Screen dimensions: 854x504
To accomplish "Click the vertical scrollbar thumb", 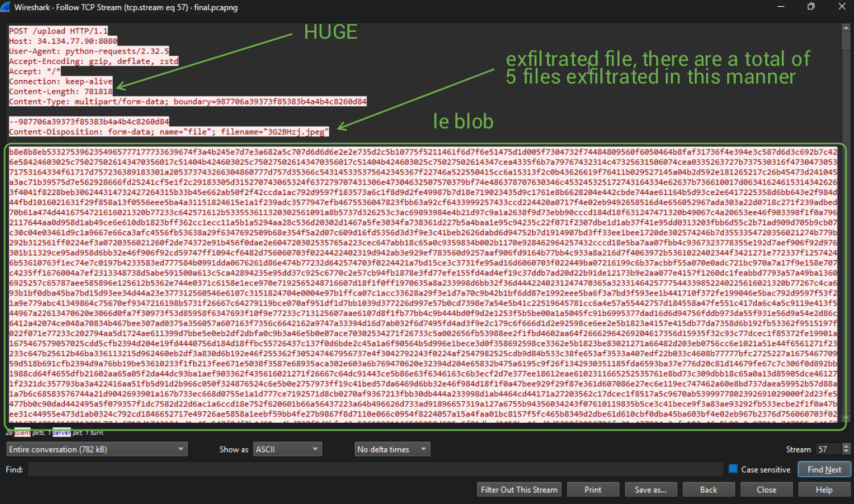I will tap(846, 41).
